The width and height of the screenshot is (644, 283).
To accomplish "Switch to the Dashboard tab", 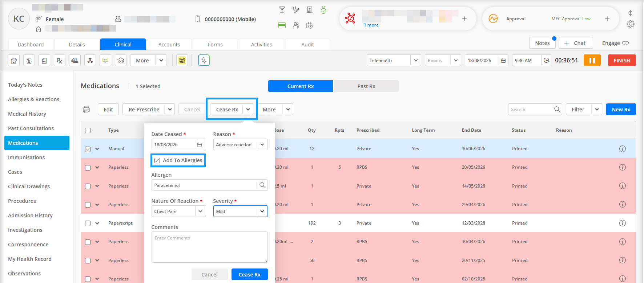I will [31, 44].
